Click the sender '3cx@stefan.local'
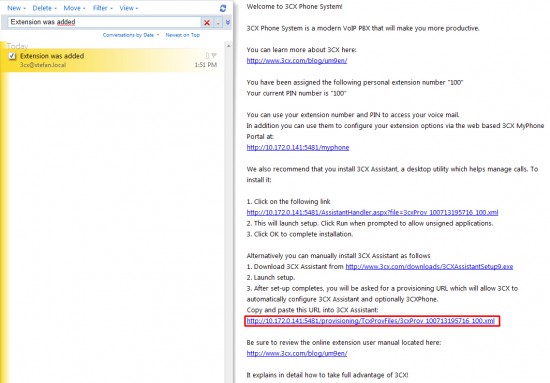This screenshot has width=550, height=383. coord(43,65)
